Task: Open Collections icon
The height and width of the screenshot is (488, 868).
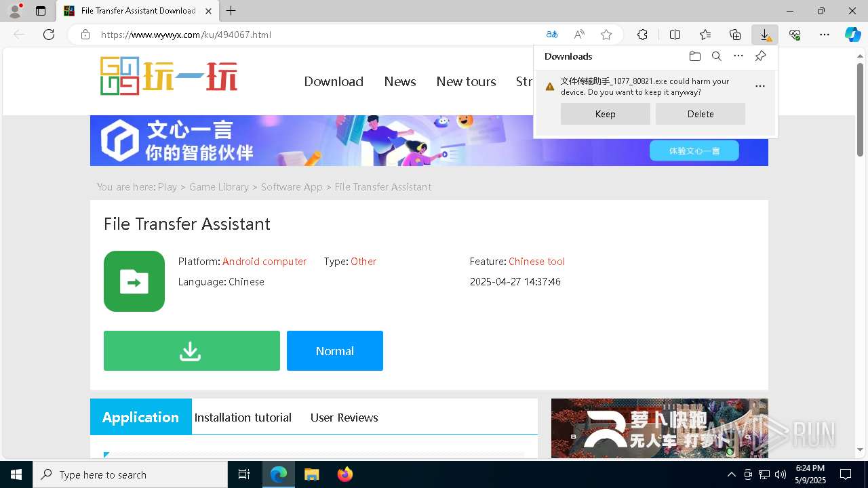Action: [x=735, y=35]
